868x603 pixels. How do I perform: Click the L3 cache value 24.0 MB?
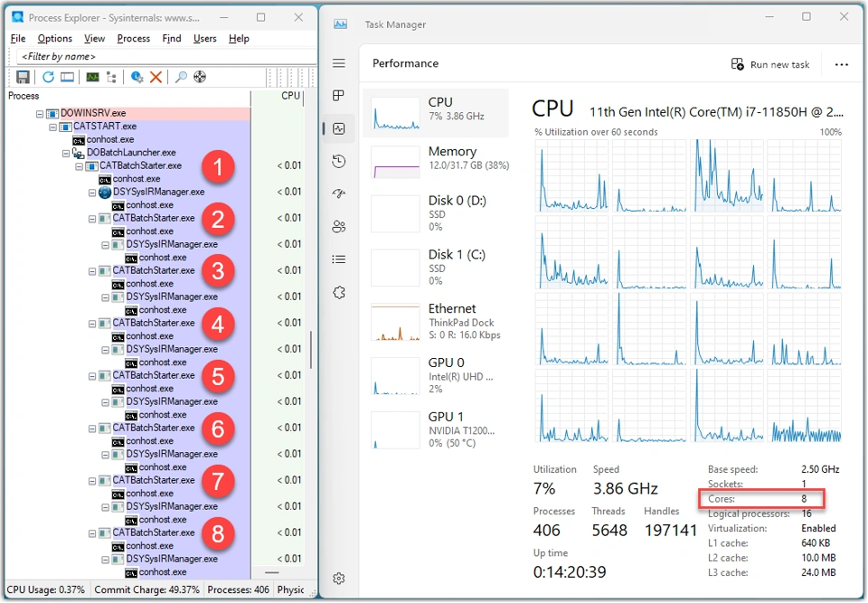(x=819, y=572)
